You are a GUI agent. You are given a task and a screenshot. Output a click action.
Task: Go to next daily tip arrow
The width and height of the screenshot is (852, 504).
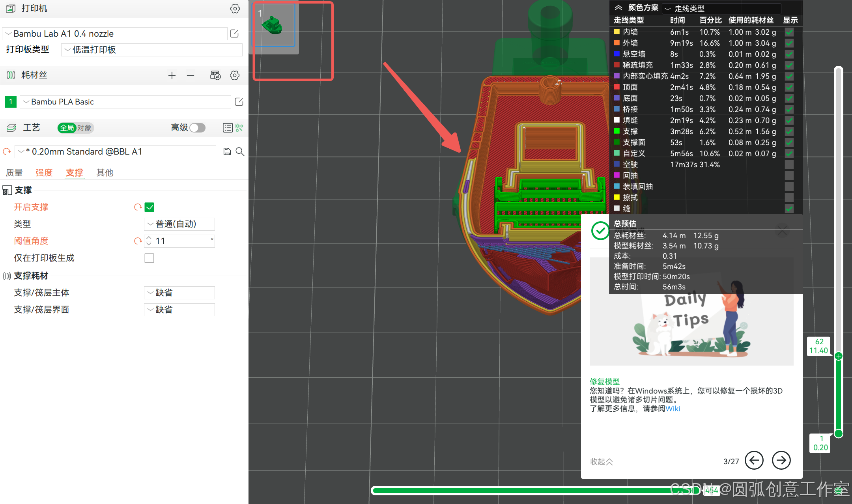click(781, 460)
